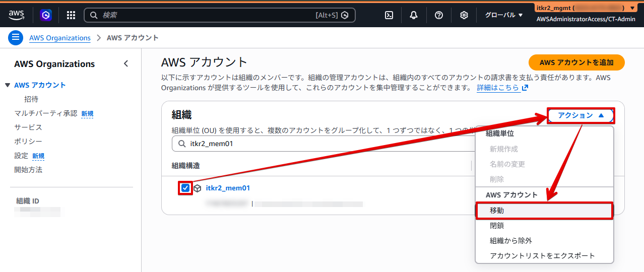Image resolution: width=644 pixels, height=272 pixels.
Task: Click the magnifier icon in the organization filter
Action: [x=182, y=144]
